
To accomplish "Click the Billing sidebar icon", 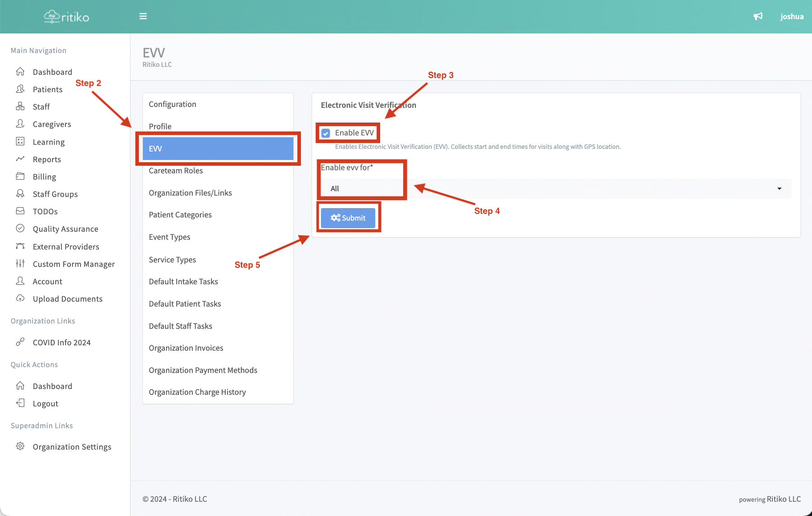I will (20, 176).
